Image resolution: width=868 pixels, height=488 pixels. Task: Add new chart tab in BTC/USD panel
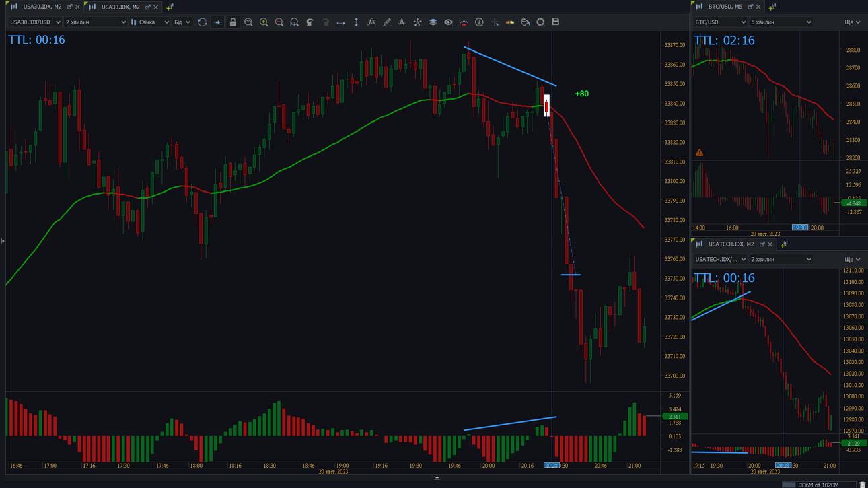tap(772, 7)
